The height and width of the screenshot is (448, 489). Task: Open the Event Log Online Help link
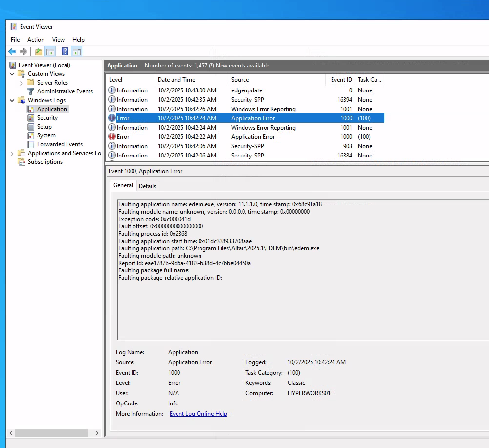click(x=198, y=414)
